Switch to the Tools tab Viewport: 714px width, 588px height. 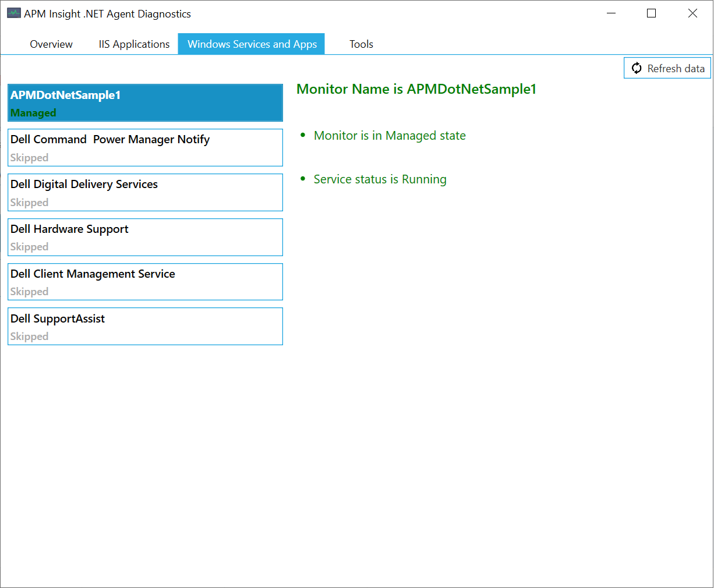(361, 44)
